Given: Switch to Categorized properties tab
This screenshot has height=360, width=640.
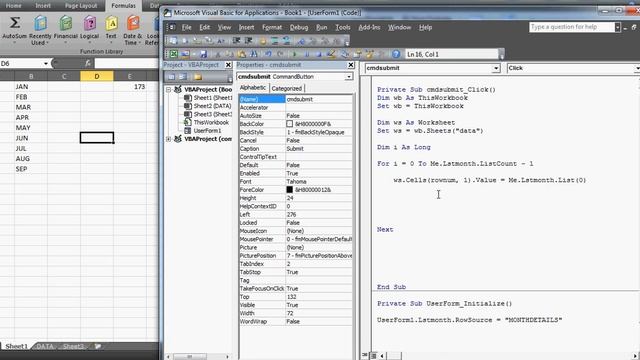Looking at the screenshot, I should 287,88.
